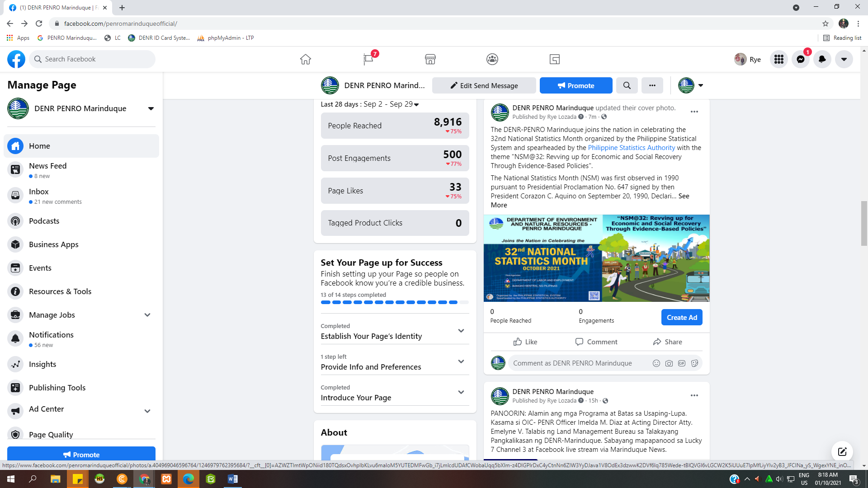
Task: Add a sticker to comment
Action: click(x=694, y=363)
